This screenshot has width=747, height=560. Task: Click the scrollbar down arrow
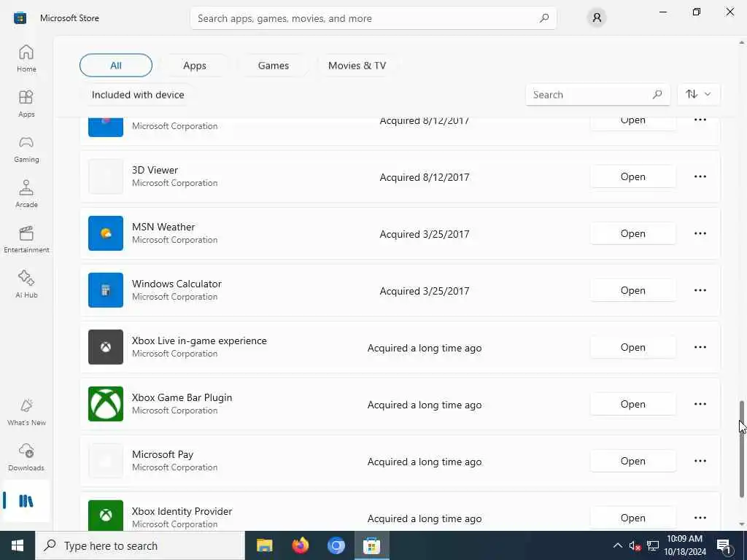[741, 524]
